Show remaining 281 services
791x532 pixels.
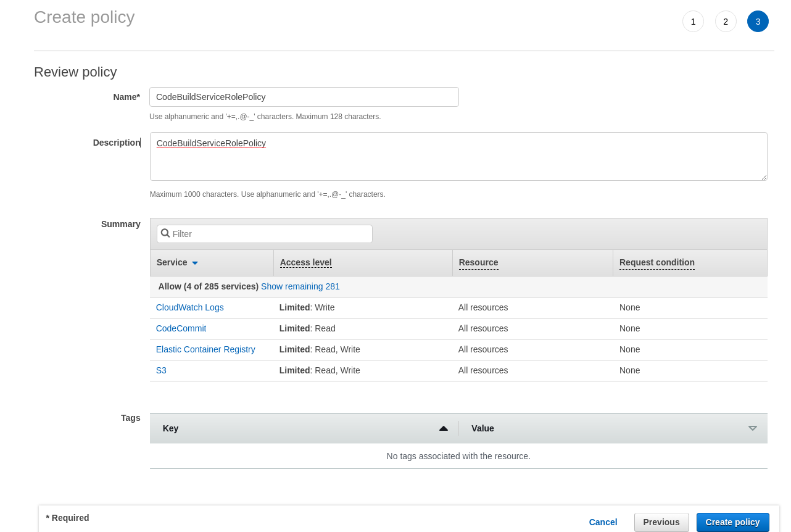click(300, 286)
